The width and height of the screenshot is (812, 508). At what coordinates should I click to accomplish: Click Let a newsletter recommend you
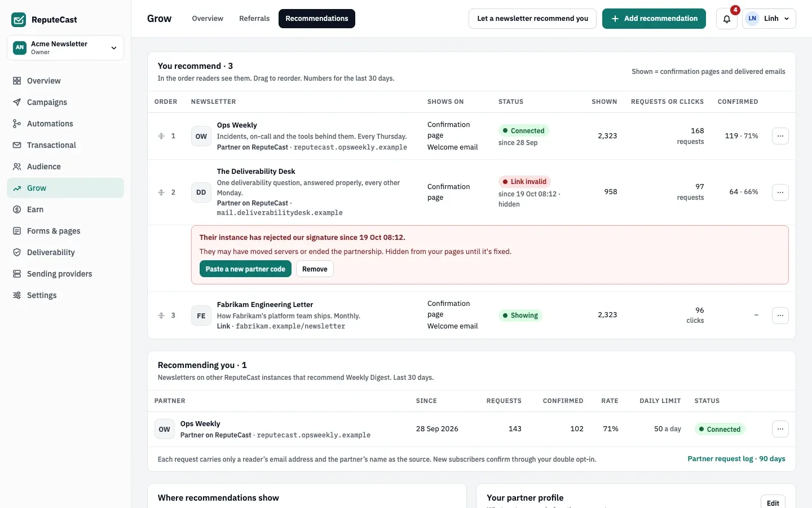pos(532,19)
